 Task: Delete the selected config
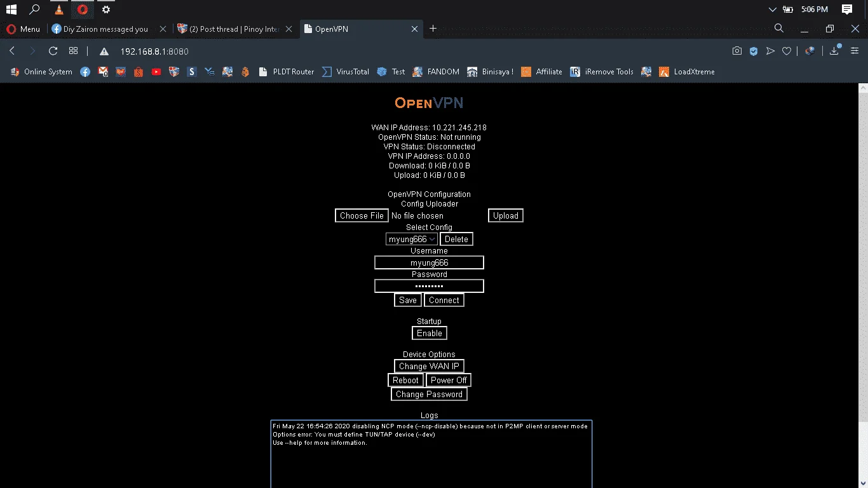pyautogui.click(x=456, y=239)
